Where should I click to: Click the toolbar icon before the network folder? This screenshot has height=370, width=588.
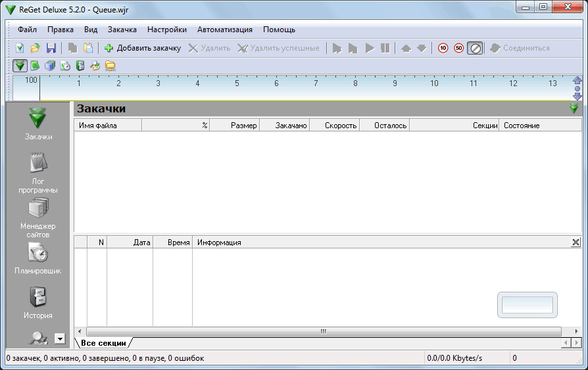click(x=95, y=66)
